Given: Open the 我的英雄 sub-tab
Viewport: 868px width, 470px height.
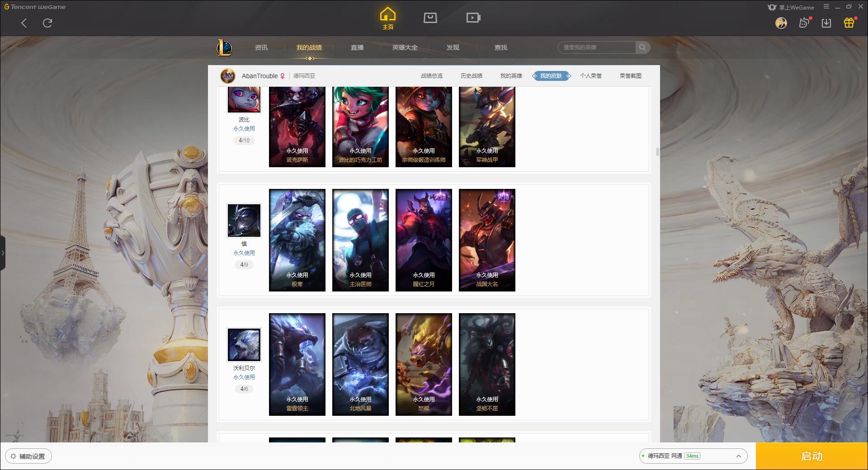Looking at the screenshot, I should point(511,76).
